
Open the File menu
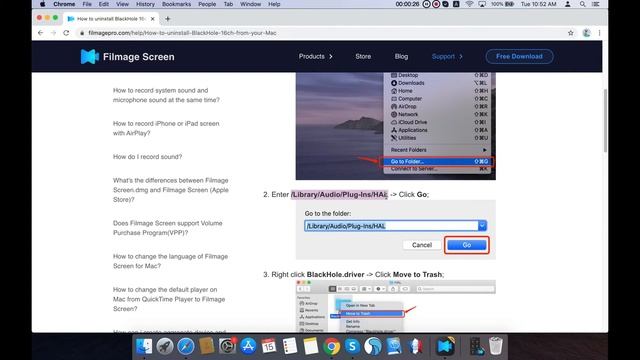tap(87, 4)
